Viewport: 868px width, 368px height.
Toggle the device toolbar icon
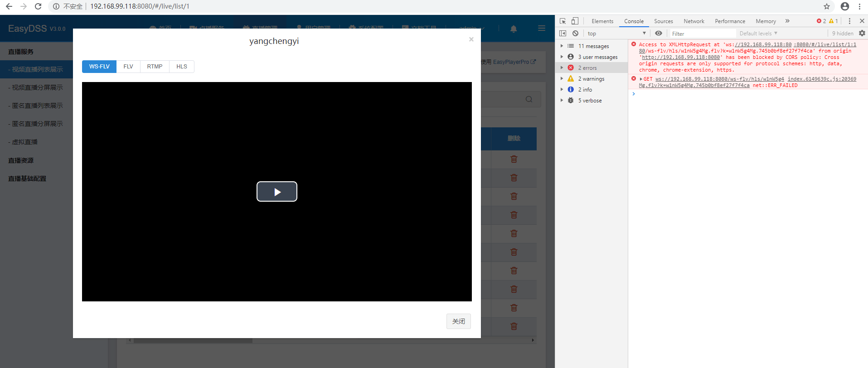tap(575, 21)
